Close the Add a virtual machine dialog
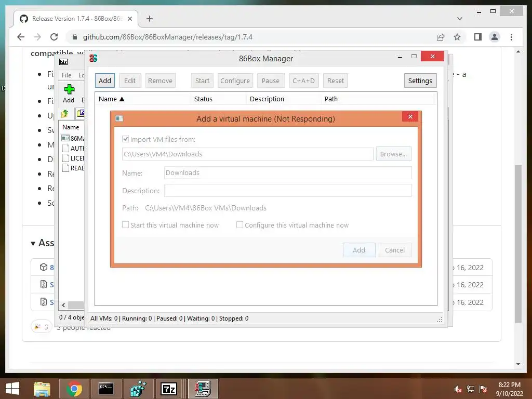This screenshot has height=399, width=532. (x=410, y=117)
